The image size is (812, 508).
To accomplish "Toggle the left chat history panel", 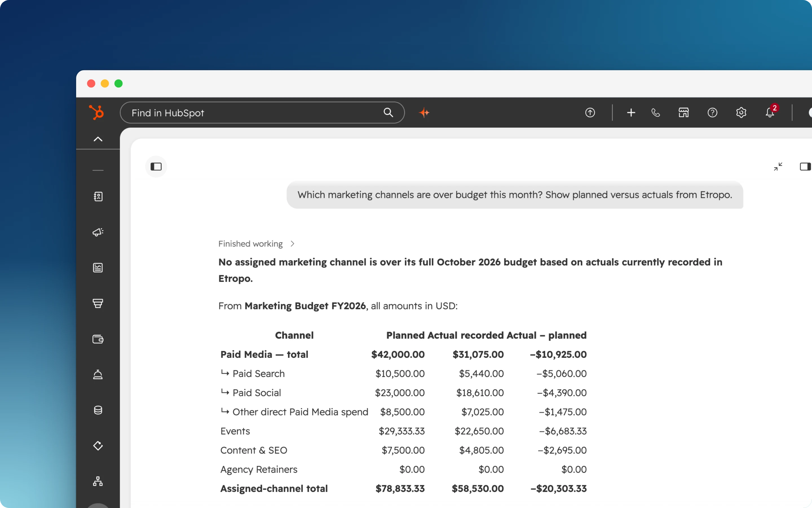I will click(156, 167).
